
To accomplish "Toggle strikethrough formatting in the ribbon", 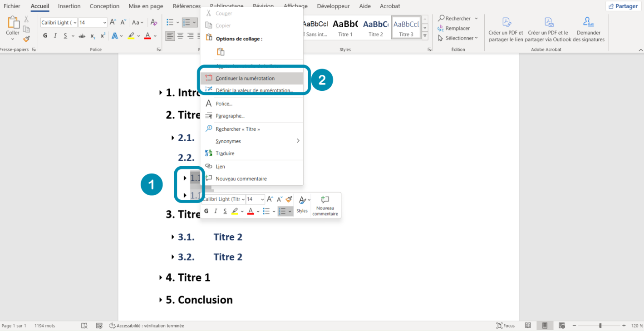I will tap(82, 36).
